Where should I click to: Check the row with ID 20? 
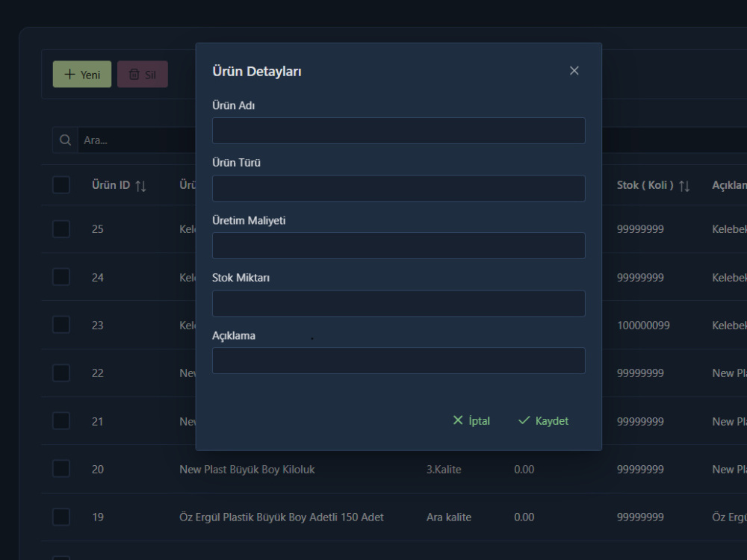coord(61,469)
